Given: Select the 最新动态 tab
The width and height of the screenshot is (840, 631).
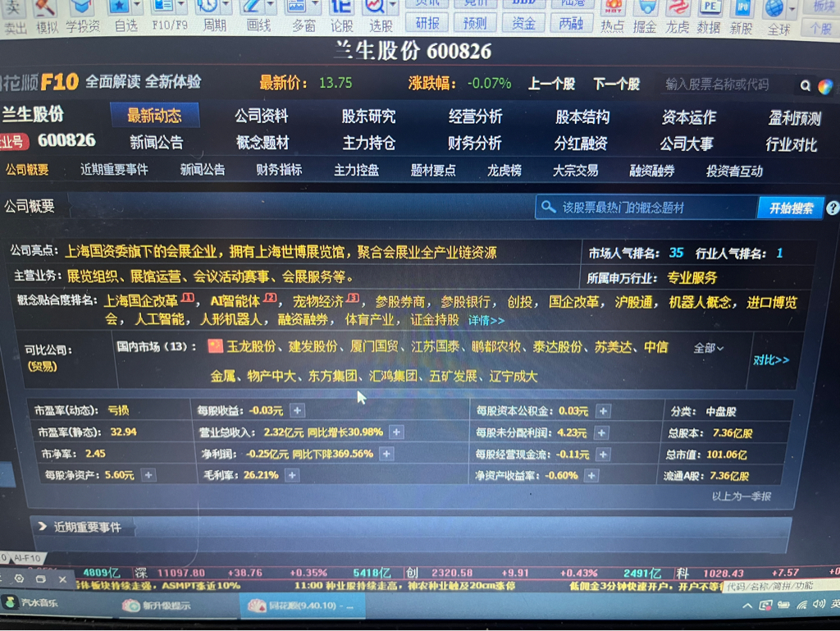Looking at the screenshot, I should (154, 115).
